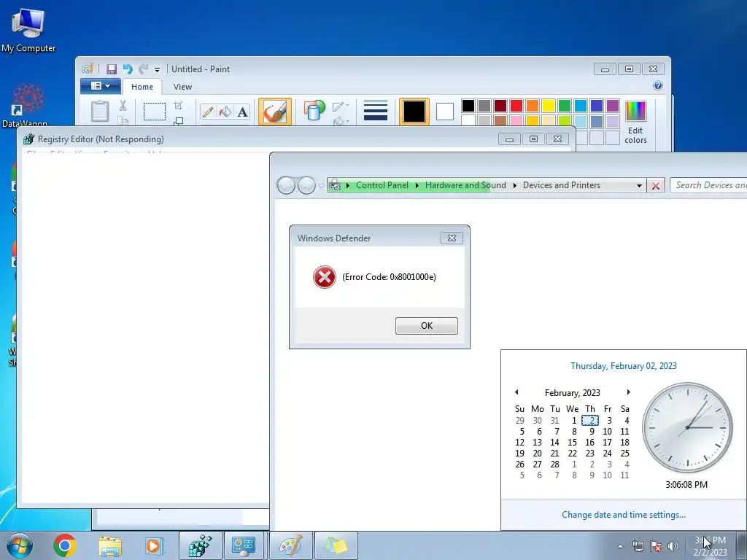This screenshot has width=747, height=560.
Task: Click Redo in Paint quick access toolbar
Action: point(143,69)
